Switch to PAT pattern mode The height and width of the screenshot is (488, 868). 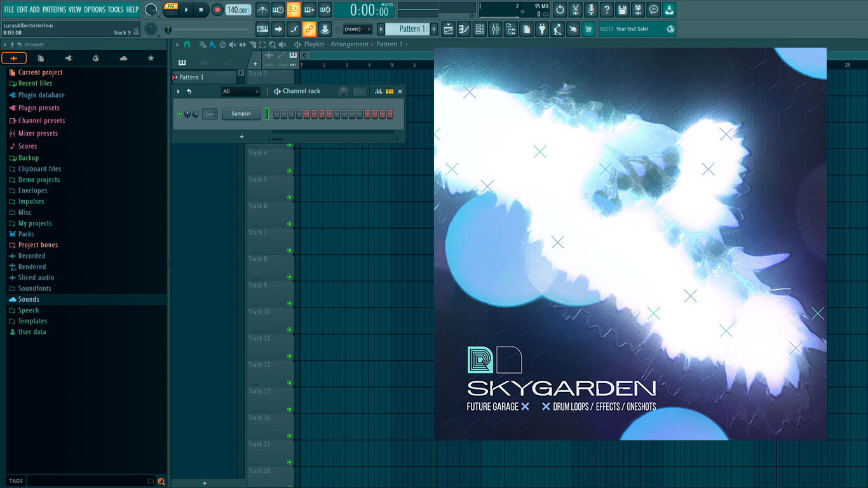tap(171, 6)
